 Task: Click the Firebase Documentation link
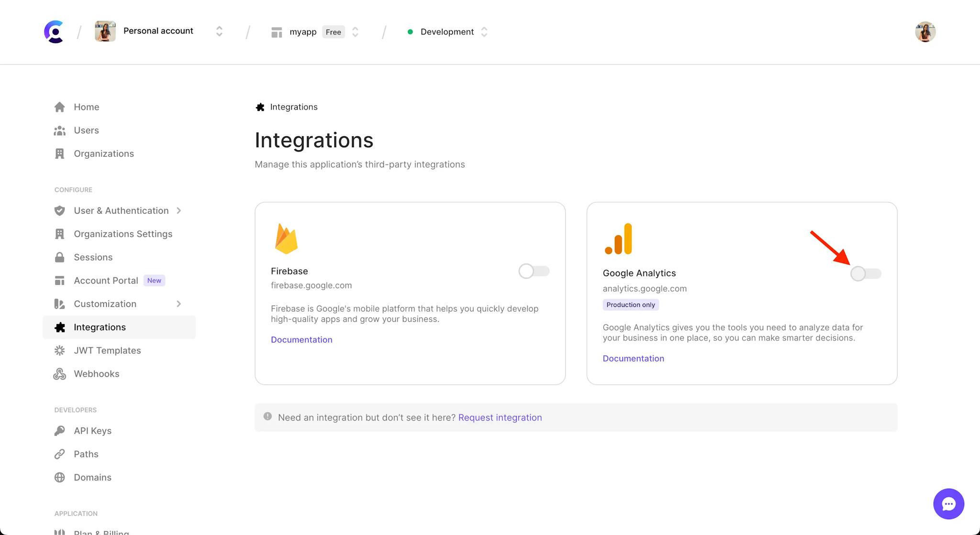click(x=301, y=339)
